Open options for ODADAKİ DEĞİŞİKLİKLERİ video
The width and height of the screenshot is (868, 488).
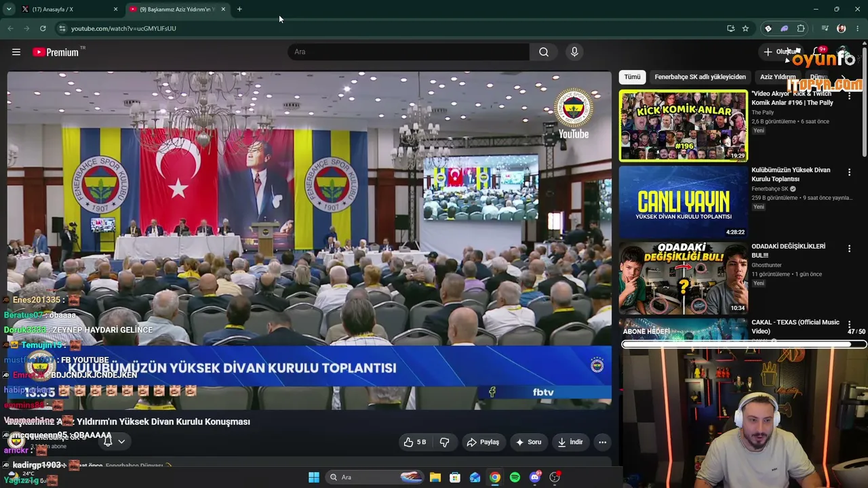pyautogui.click(x=849, y=249)
